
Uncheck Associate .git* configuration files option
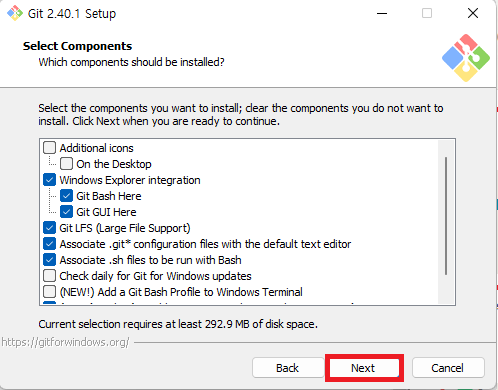49,244
